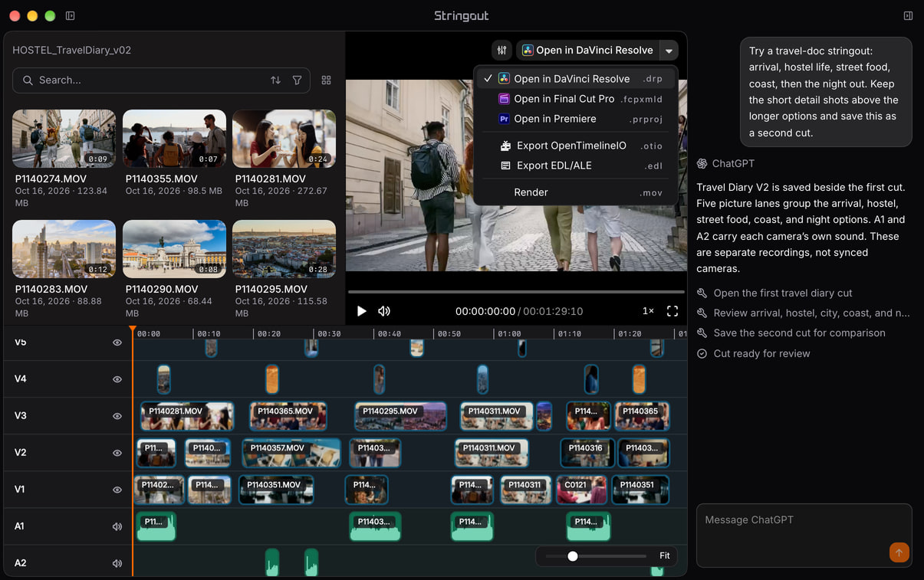Focus the Message ChatGPT input
Viewport: 924px width, 580px height.
804,535
